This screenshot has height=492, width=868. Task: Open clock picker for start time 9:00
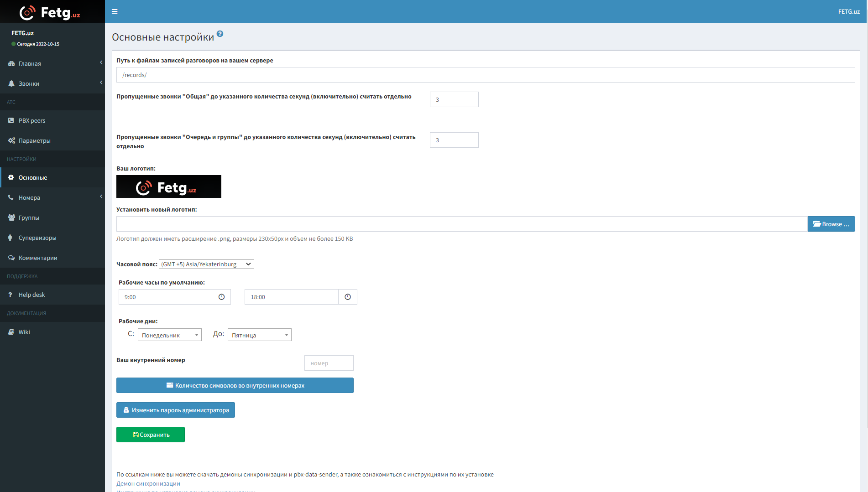pyautogui.click(x=221, y=297)
